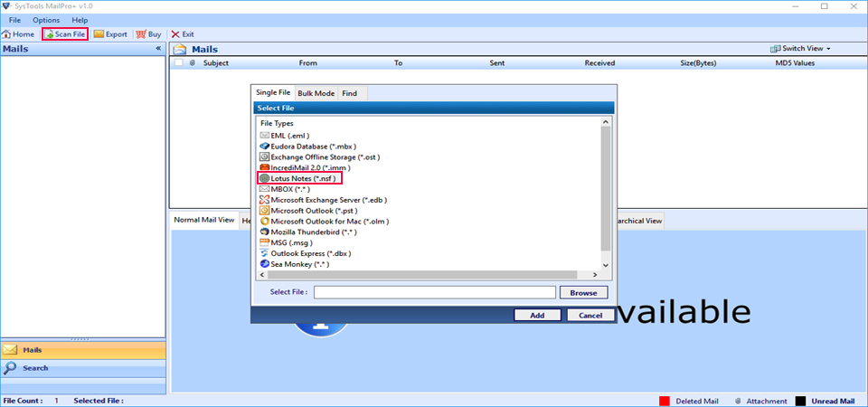Sort mails by Size(Bytes) column
Screen dimensions: 868x407
[x=698, y=63]
